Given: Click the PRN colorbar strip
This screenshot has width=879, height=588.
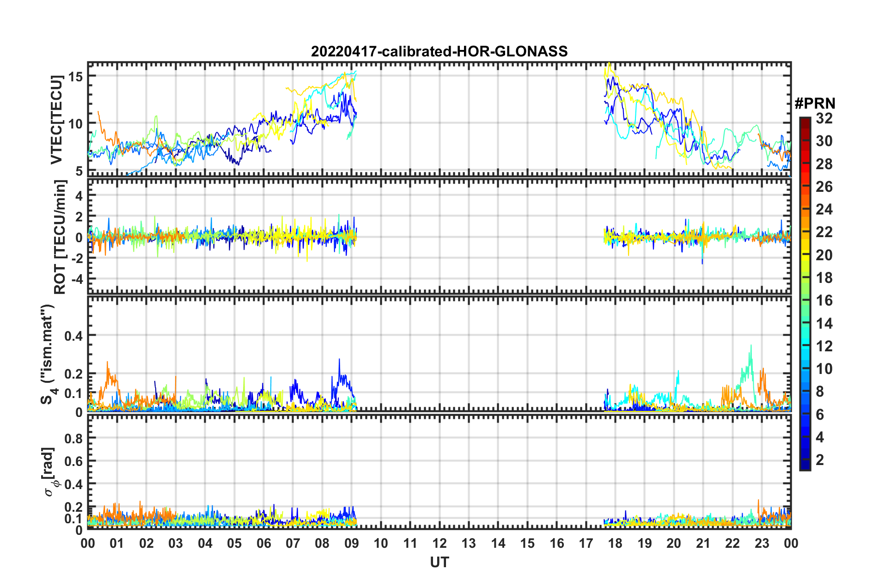Looking at the screenshot, I should tap(805, 294).
